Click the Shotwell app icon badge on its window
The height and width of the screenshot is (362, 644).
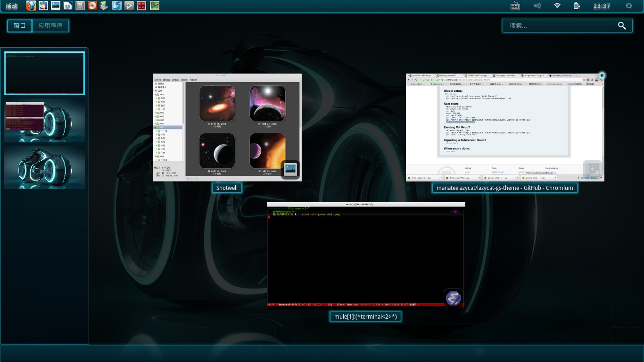click(x=290, y=170)
